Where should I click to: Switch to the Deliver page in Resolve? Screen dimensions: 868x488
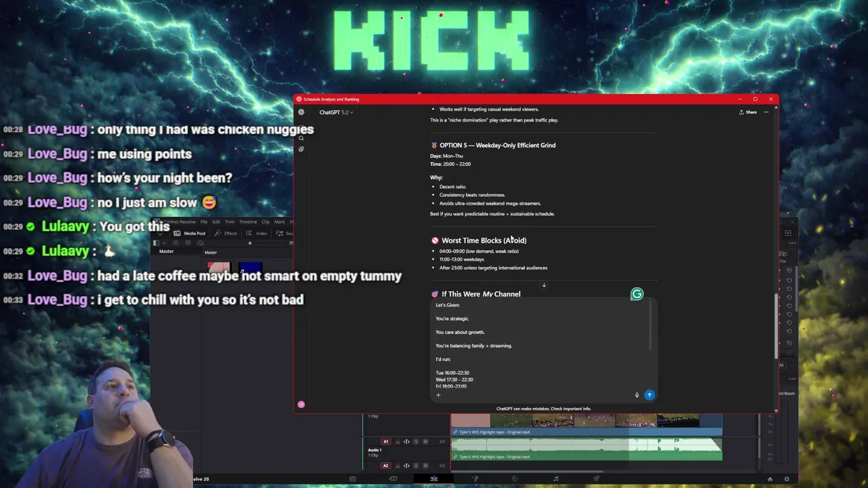pyautogui.click(x=596, y=479)
